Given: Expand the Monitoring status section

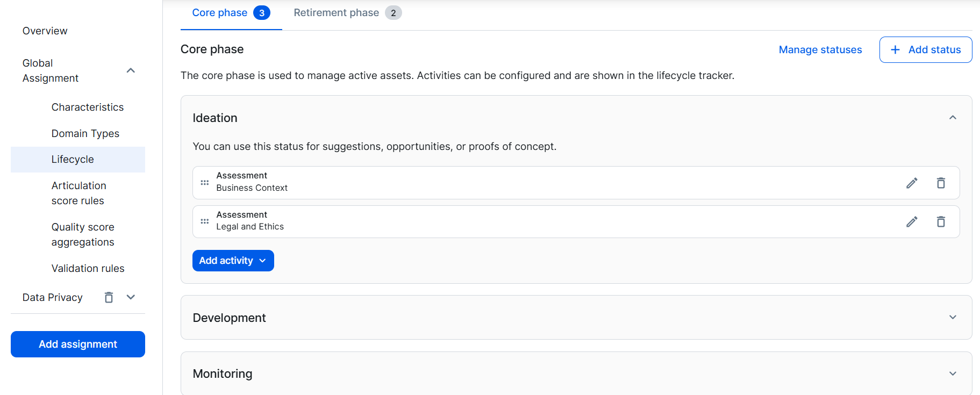Looking at the screenshot, I should [953, 374].
